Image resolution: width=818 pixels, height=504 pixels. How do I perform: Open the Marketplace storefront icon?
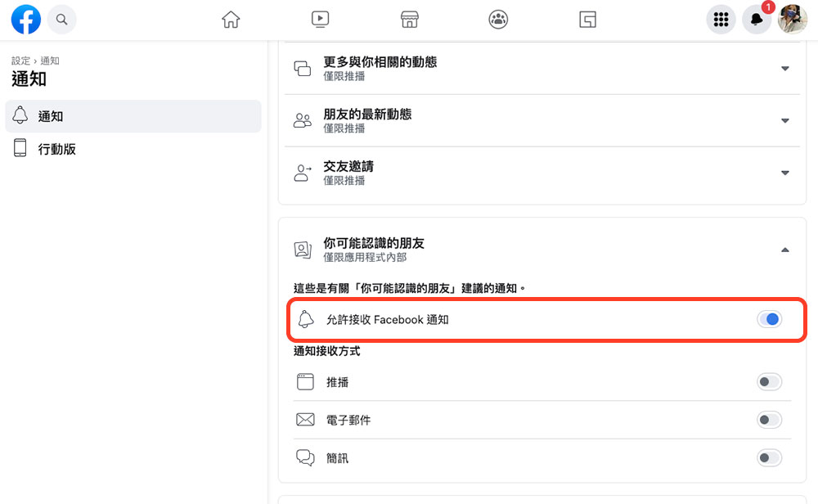410,20
